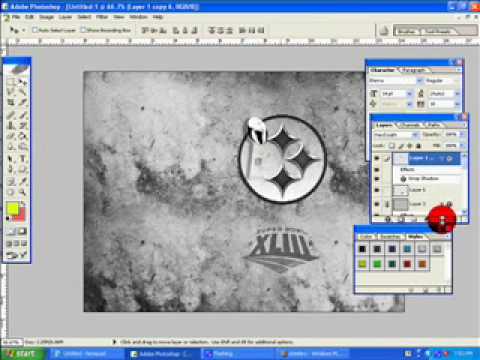Click the foreground color swatch
Screen dimensions: 480x360
tap(13, 209)
